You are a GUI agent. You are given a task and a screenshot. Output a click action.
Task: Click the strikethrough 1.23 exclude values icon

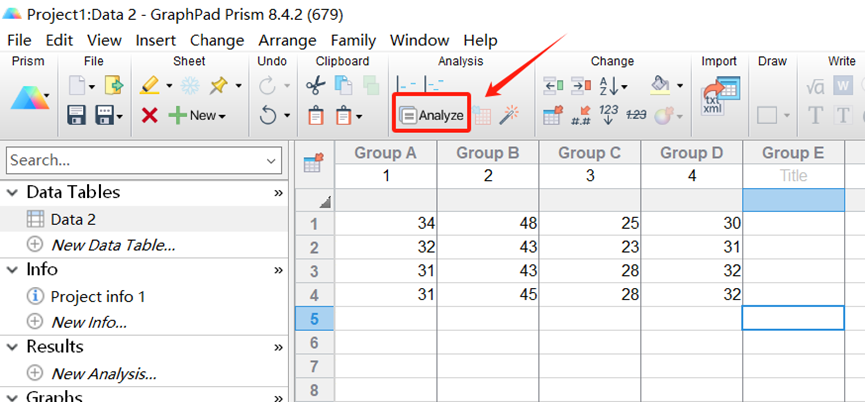636,115
